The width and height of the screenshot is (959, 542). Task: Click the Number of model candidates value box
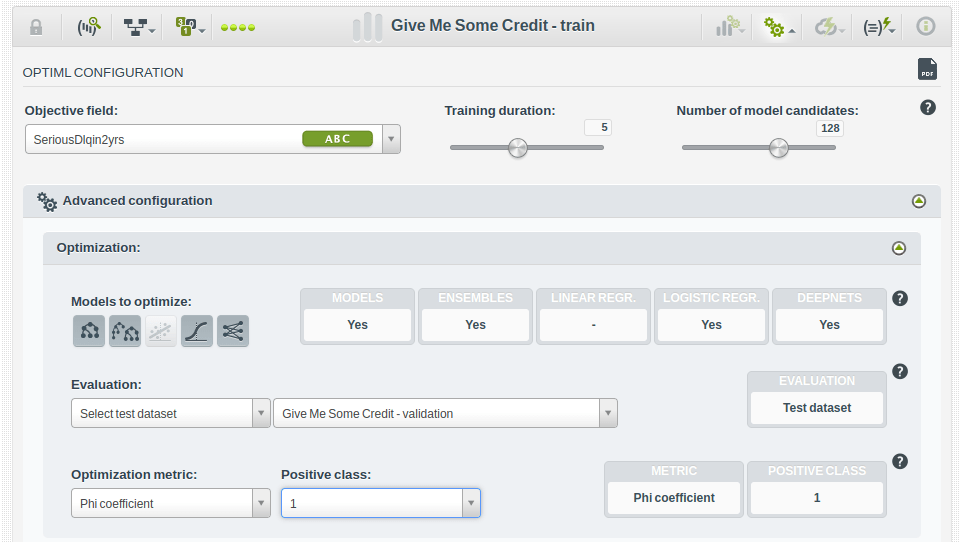pyautogui.click(x=829, y=128)
